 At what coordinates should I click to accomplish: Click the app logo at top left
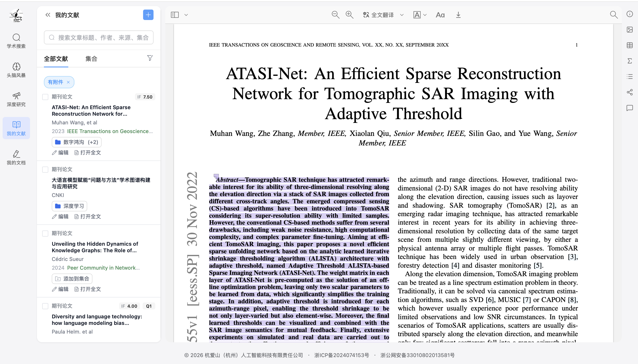coord(16,15)
